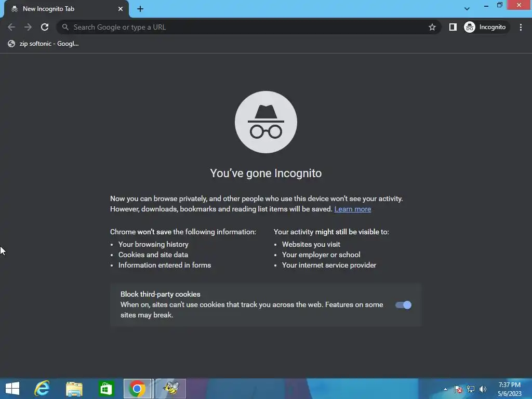532x399 pixels.
Task: Open the side panel icon
Action: [x=453, y=27]
